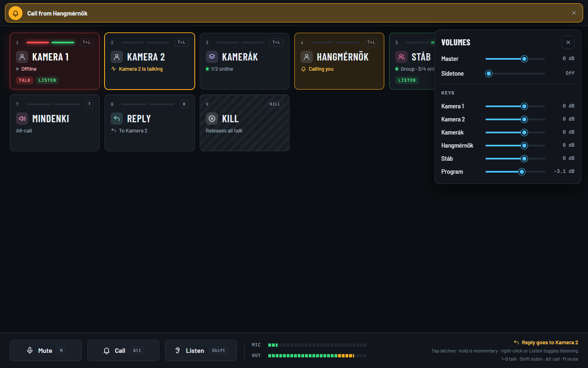Image resolution: width=588 pixels, height=368 pixels.
Task: Adjust the Sidetone slider
Action: [x=515, y=74]
